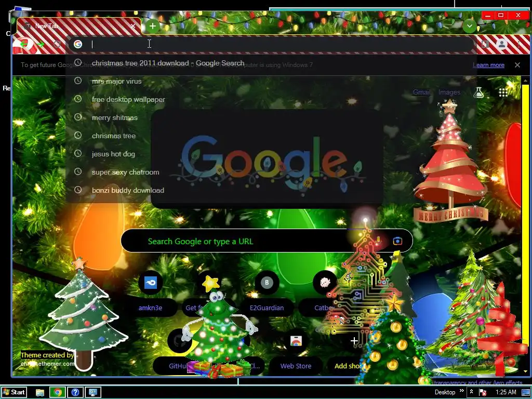Open the amkn3e shortcut icon
The height and width of the screenshot is (399, 532).
(x=150, y=282)
